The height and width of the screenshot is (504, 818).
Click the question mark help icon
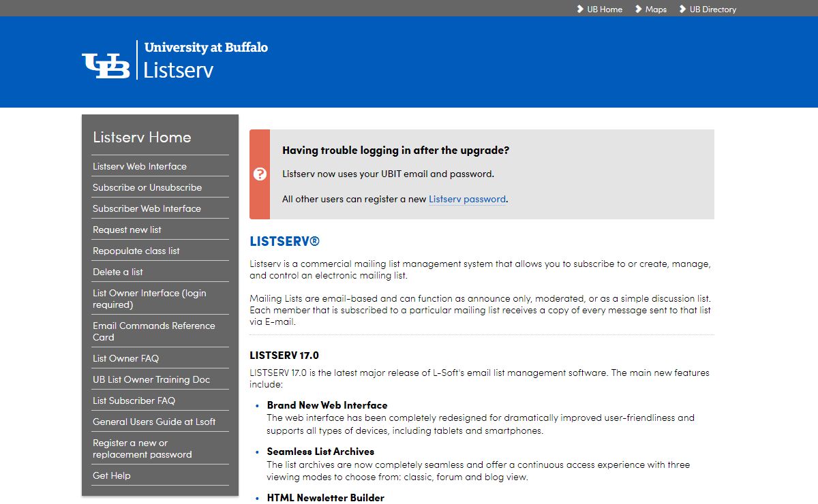[260, 174]
